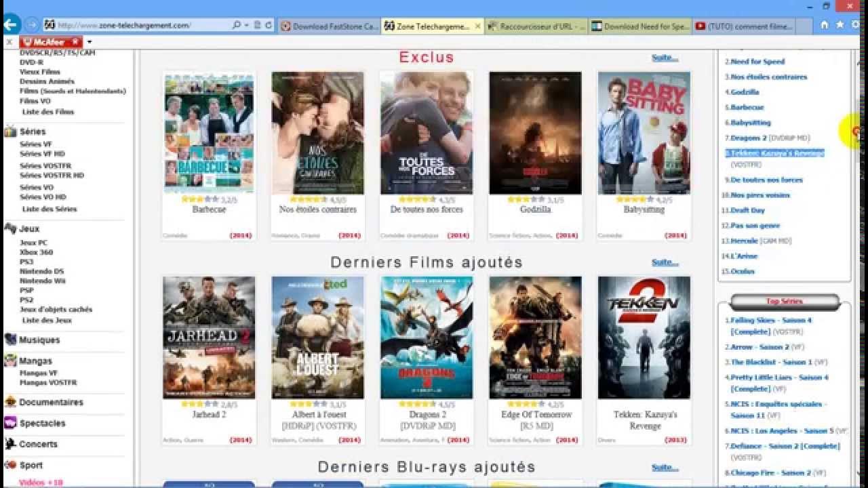Viewport: 868px width, 488px height.
Task: Click Suite link next to Exclus
Action: (665, 58)
